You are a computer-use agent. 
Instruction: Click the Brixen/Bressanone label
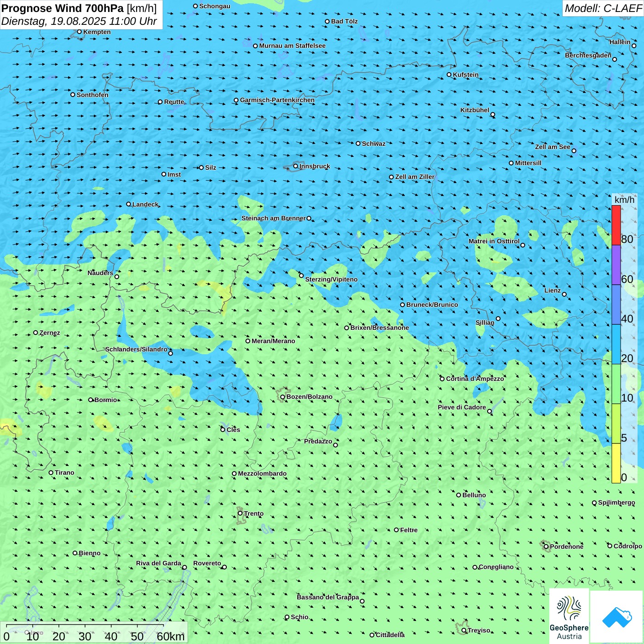[x=379, y=328]
